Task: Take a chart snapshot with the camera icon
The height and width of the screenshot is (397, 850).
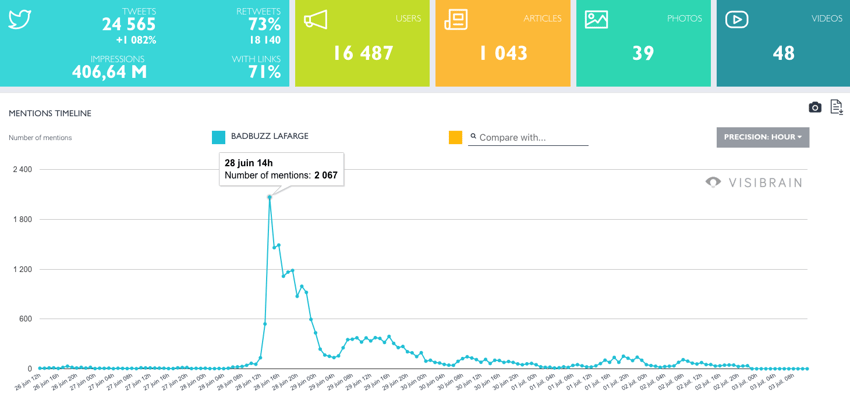Action: point(815,107)
